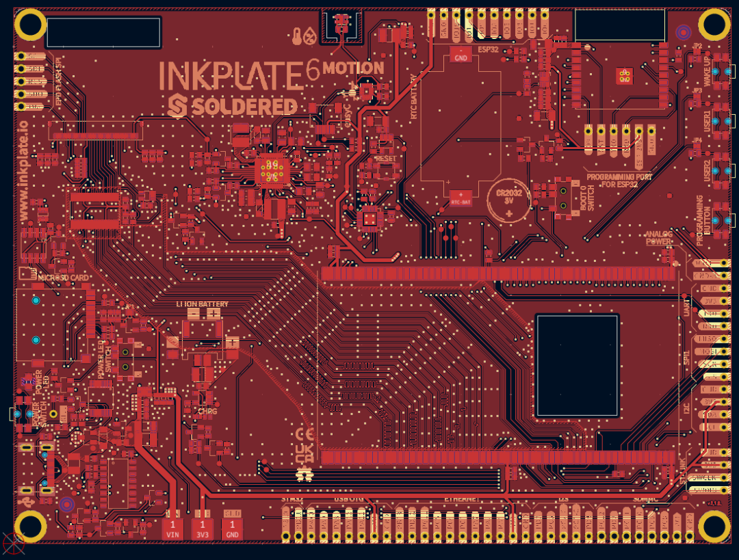Image resolution: width=739 pixels, height=560 pixels.
Task: Click the RESET silkscreen label
Action: click(385, 159)
